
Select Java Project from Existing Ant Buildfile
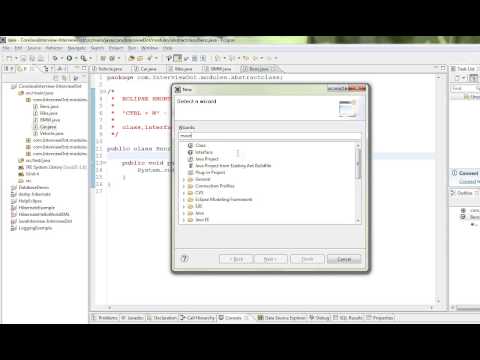[233, 166]
